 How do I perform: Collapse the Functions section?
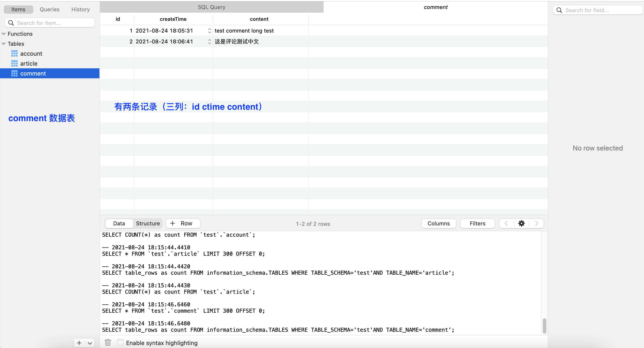point(4,33)
